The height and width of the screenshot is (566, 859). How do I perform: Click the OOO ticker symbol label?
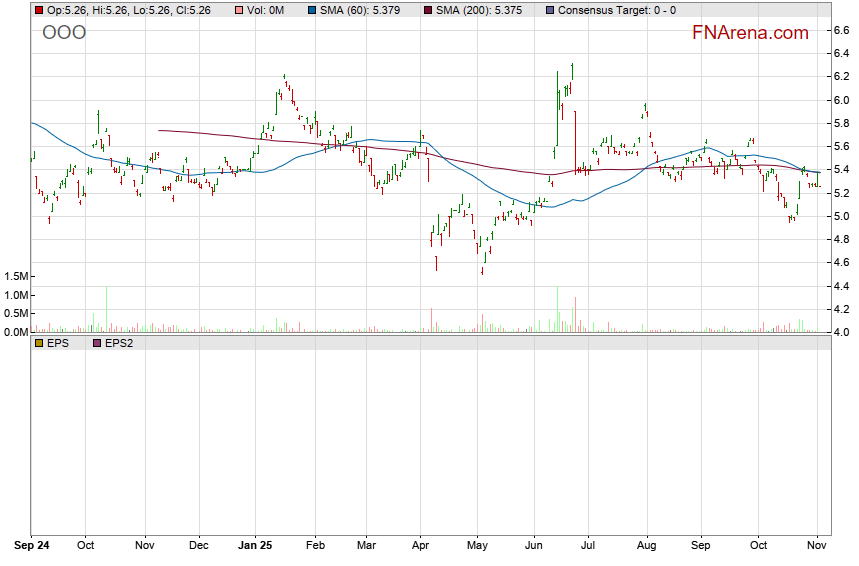[x=64, y=33]
